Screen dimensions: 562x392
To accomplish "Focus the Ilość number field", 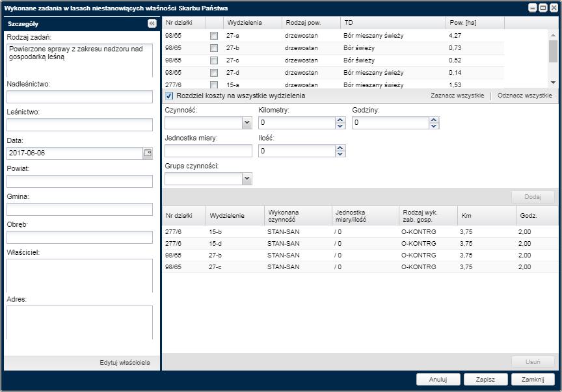I will point(297,151).
